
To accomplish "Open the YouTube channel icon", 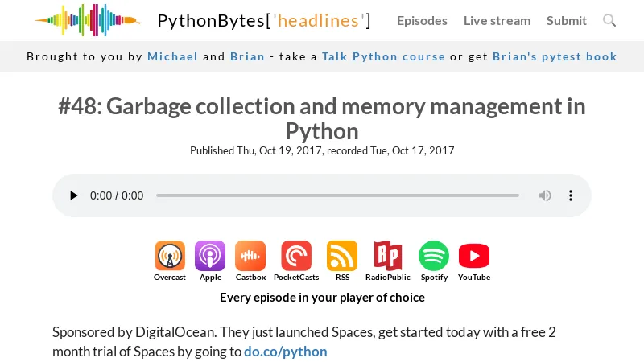I will [474, 257].
